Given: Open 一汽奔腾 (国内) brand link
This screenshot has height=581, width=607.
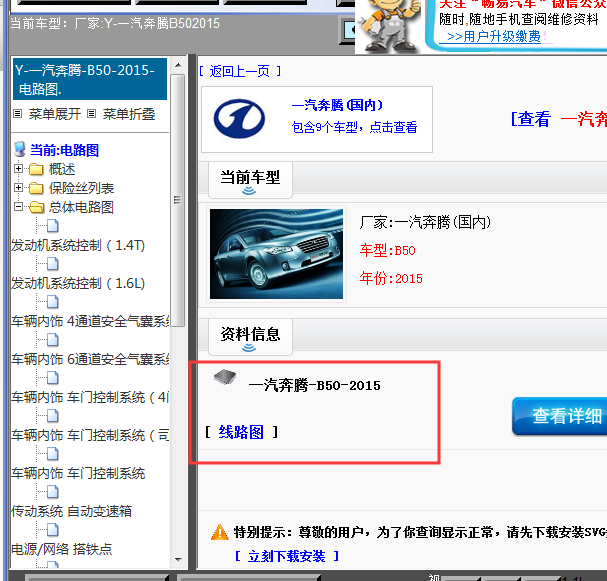Looking at the screenshot, I should (x=337, y=105).
